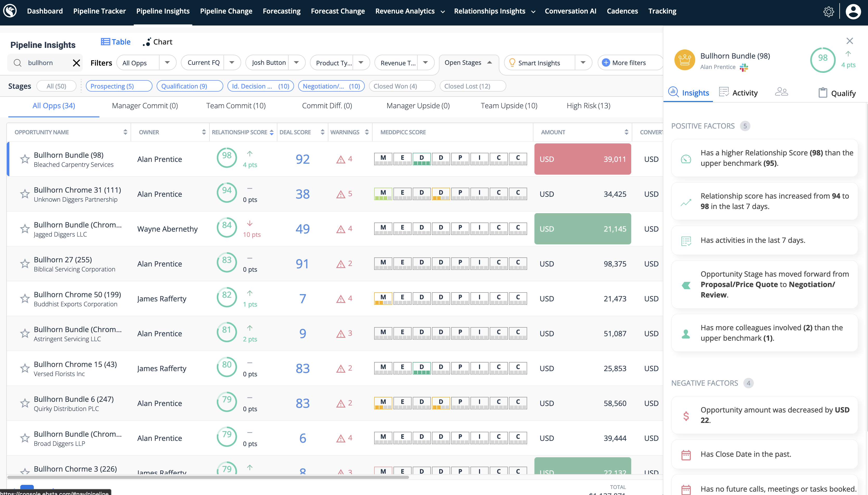Switch to the Team Commit (10) tab
Viewport: 868px width, 495px height.
(x=236, y=106)
